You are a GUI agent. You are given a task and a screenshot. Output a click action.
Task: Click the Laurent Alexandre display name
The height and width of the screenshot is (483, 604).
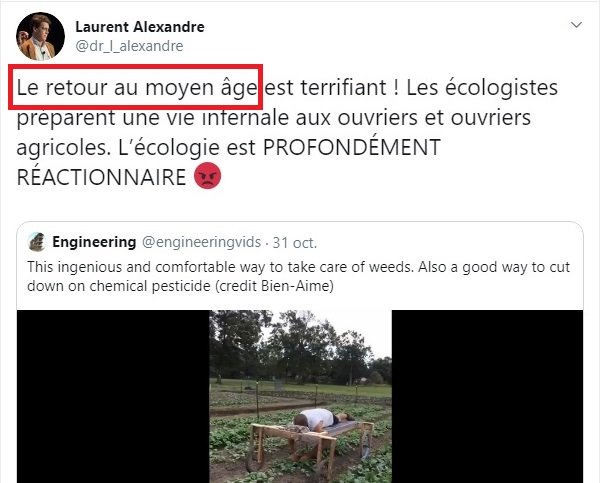tap(140, 27)
